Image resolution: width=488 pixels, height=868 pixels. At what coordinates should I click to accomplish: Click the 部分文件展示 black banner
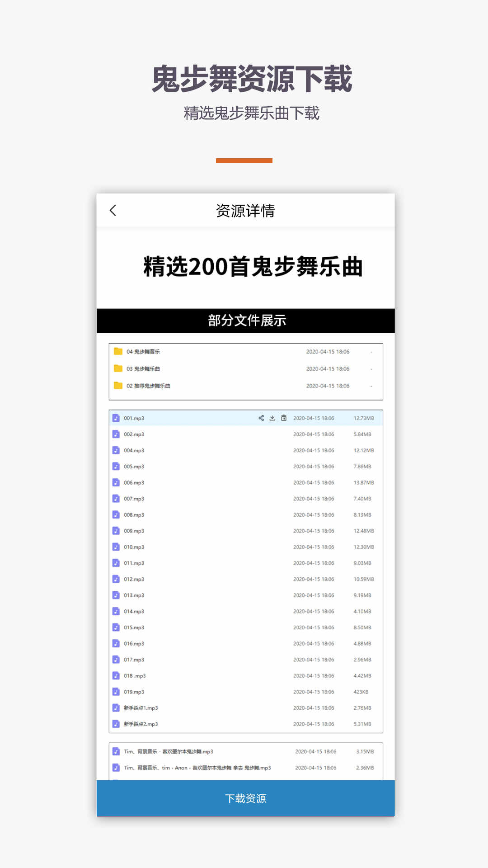point(246,321)
